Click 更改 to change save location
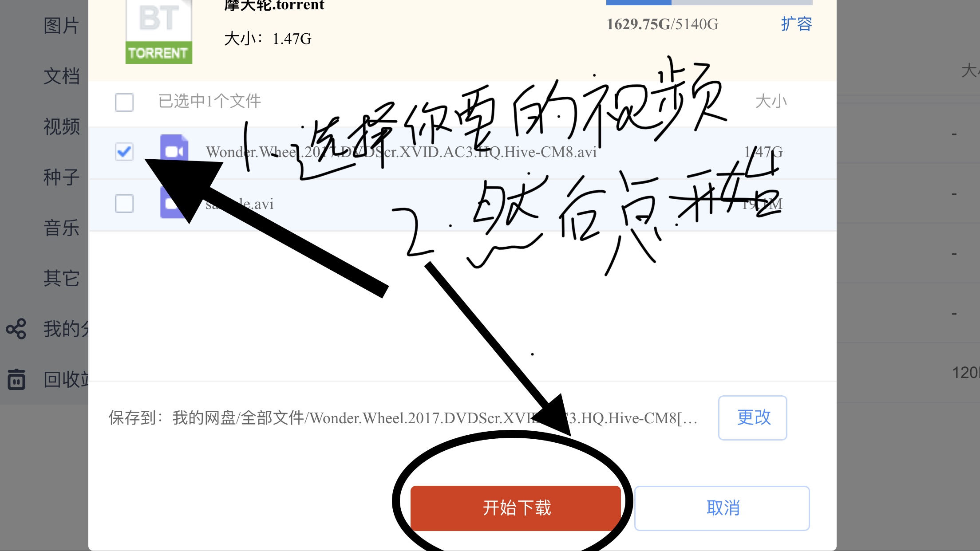This screenshot has height=551, width=980. point(752,417)
